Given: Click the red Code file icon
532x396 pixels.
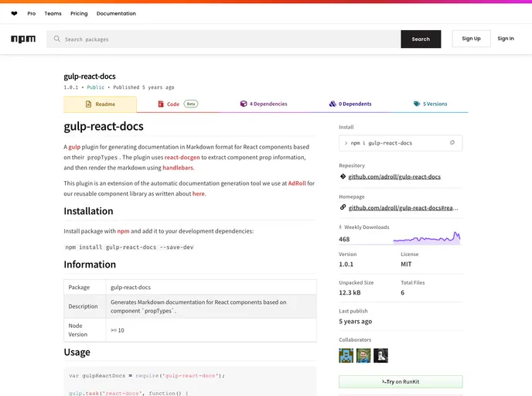Looking at the screenshot, I should click(161, 104).
